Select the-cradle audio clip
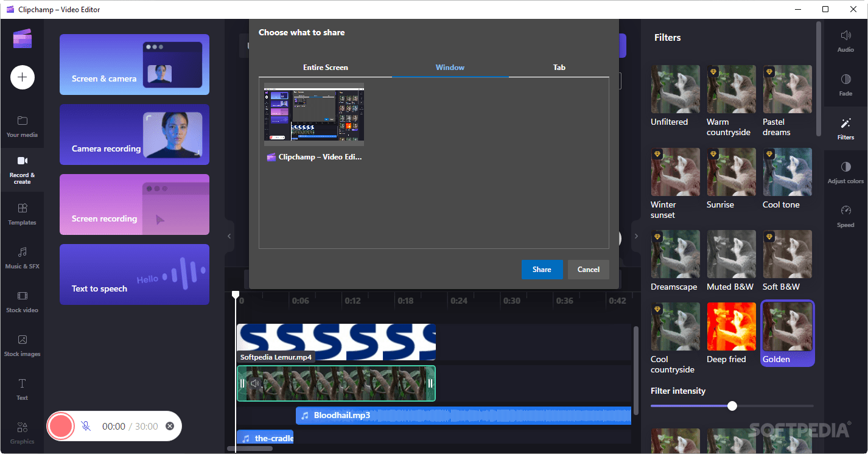Image resolution: width=868 pixels, height=454 pixels. (x=265, y=438)
